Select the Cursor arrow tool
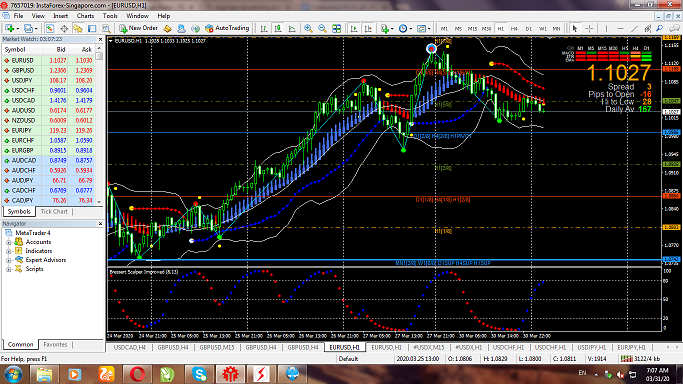 click(x=575, y=28)
